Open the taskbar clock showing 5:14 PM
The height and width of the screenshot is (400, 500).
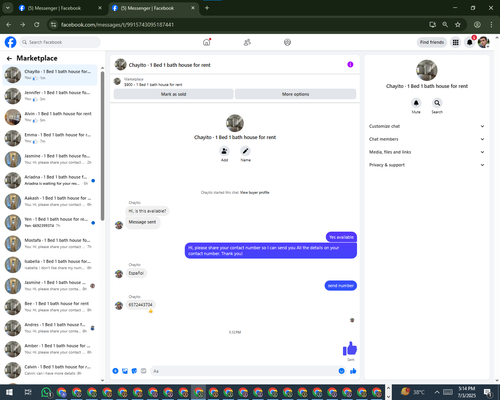click(467, 392)
